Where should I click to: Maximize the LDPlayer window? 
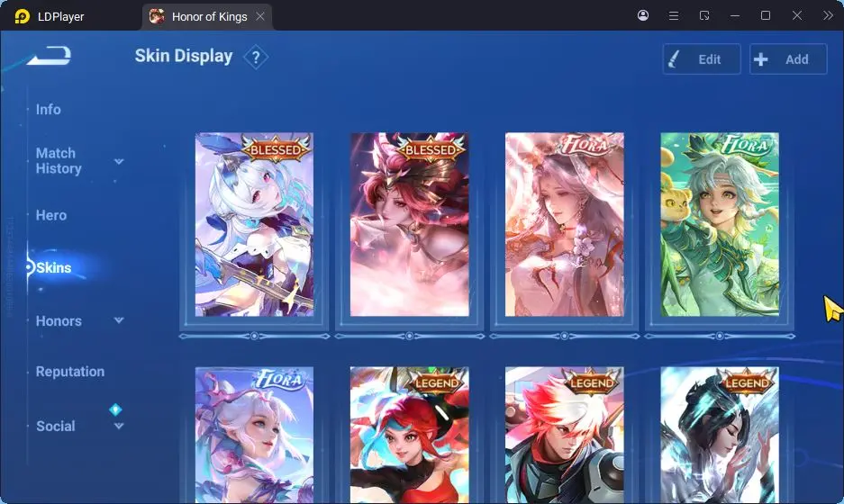(x=766, y=15)
